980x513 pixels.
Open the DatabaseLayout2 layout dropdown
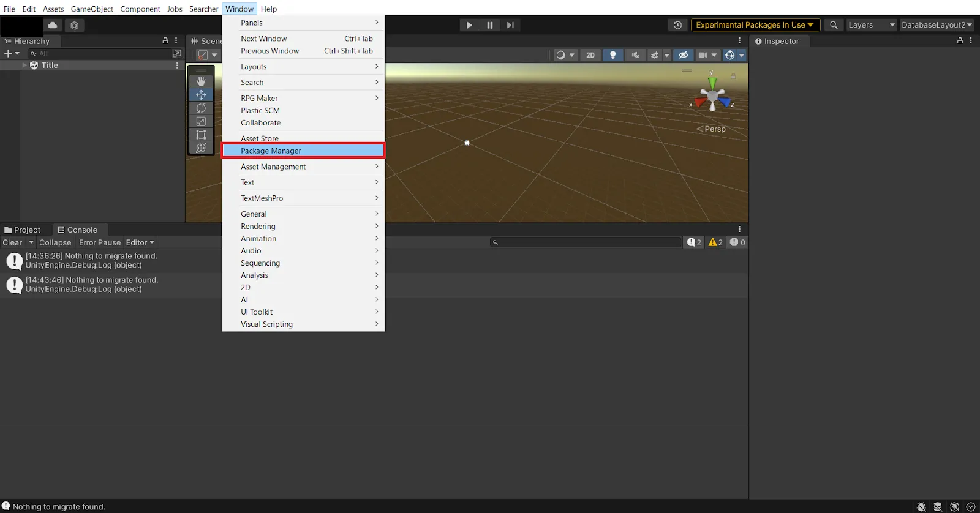point(937,25)
